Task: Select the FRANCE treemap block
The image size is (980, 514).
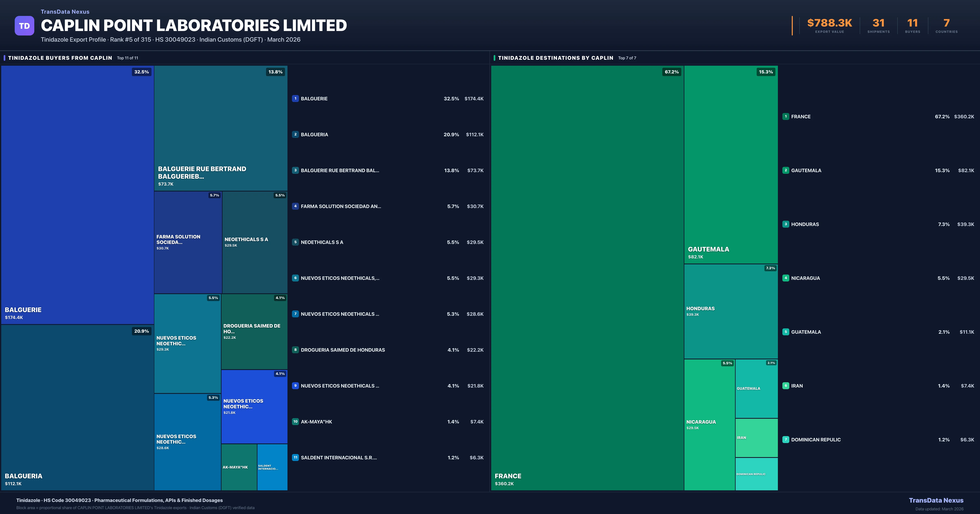Action: click(x=587, y=278)
